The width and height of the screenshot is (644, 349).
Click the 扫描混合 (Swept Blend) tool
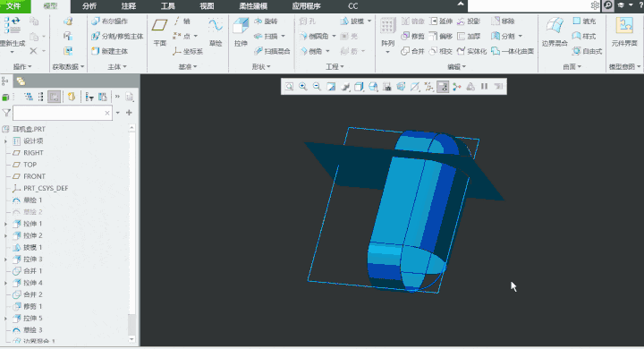point(272,51)
